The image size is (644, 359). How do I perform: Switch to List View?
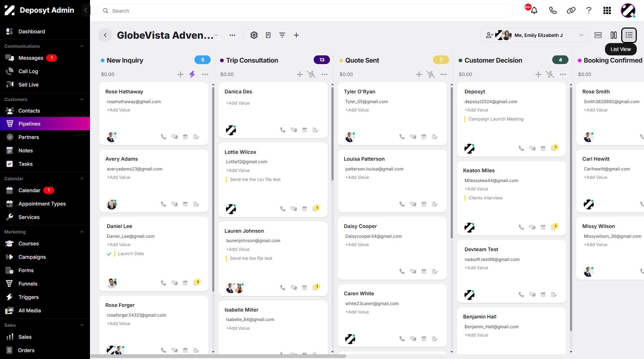point(629,35)
